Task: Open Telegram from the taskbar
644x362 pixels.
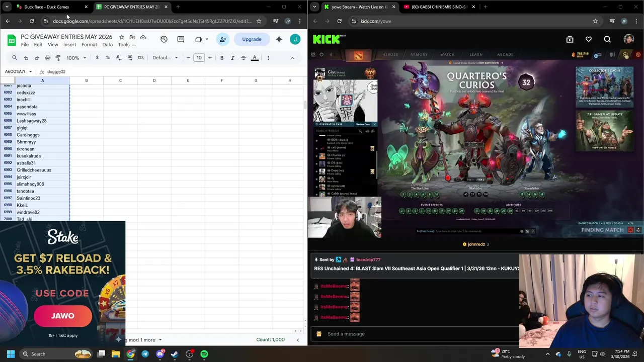Action: coord(145,354)
